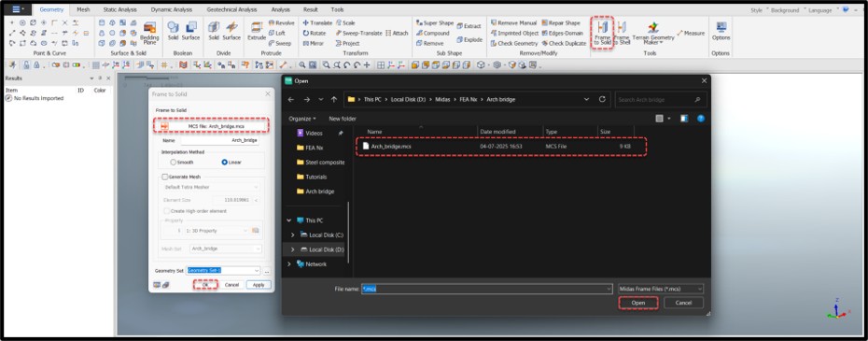Select the Frame to Solid tool

tap(602, 33)
